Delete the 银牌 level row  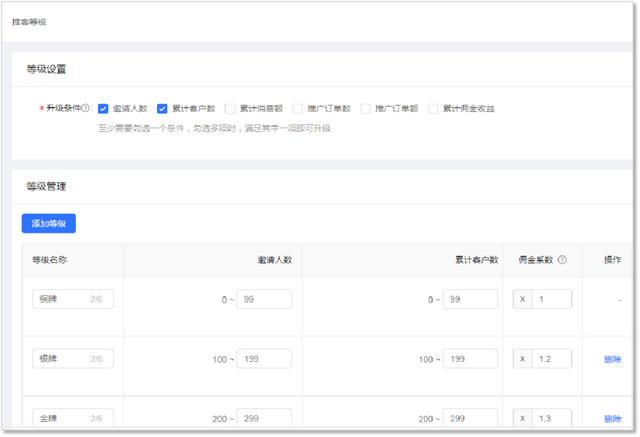tap(612, 359)
